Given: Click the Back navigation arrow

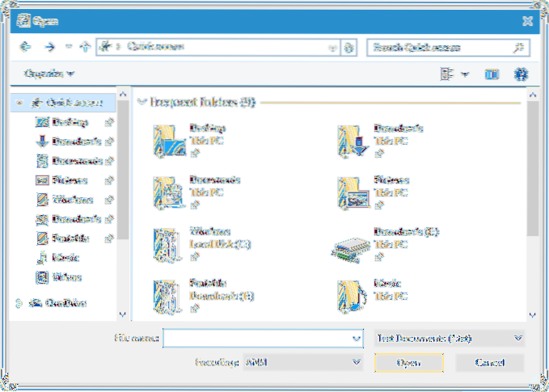Looking at the screenshot, I should pos(23,48).
